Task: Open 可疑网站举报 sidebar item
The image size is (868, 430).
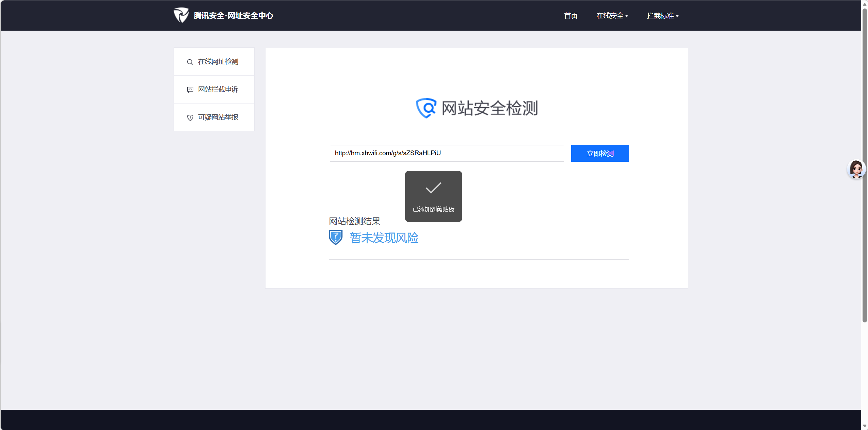Action: pos(218,117)
